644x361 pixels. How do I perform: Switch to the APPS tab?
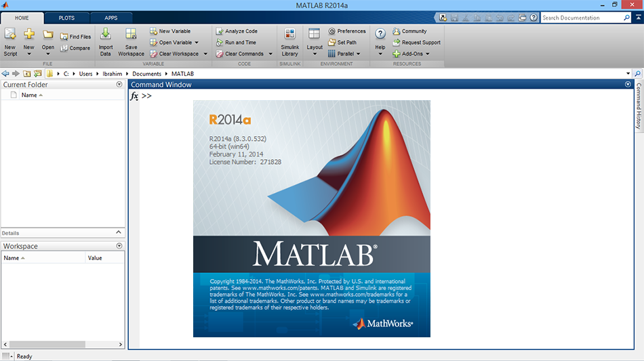[111, 18]
